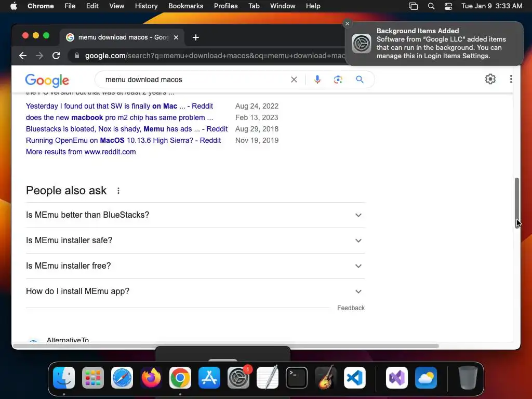Go to the Google logo homepage
The width and height of the screenshot is (532, 399).
(x=47, y=81)
